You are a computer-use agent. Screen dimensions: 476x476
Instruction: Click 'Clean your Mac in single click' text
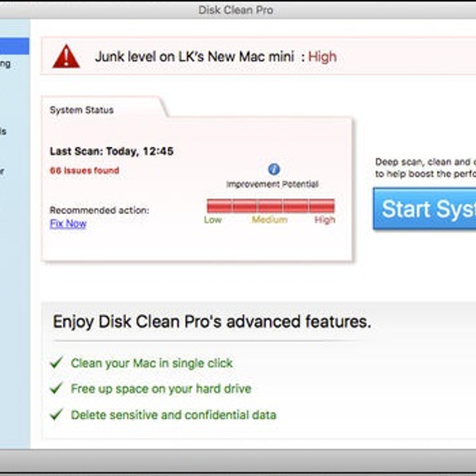click(152, 363)
